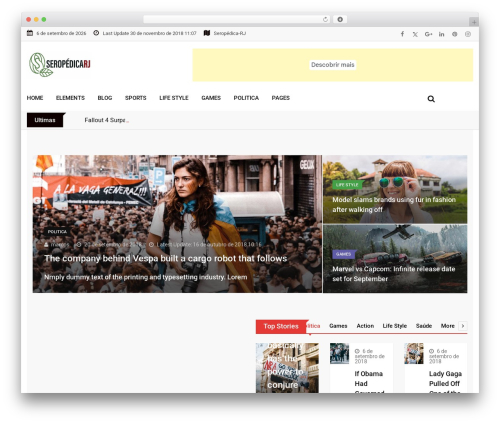Switch to the Action stories tab
This screenshot has width=500, height=423.
(365, 326)
